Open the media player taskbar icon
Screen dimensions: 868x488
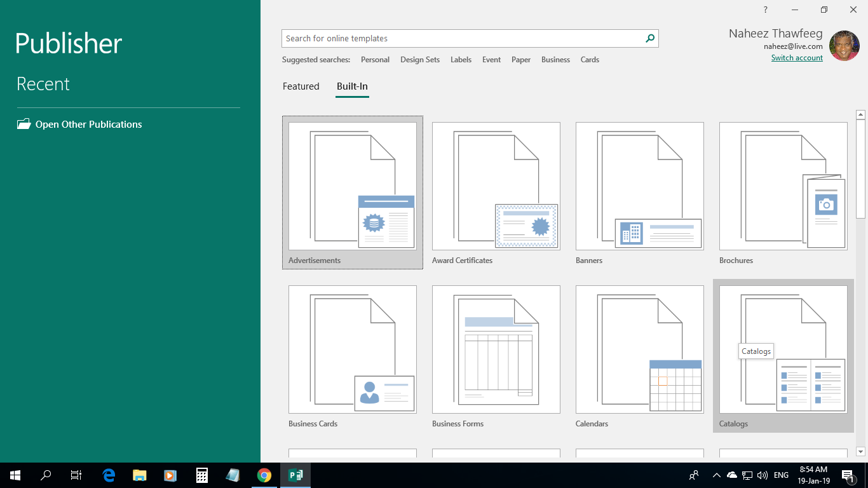click(170, 475)
